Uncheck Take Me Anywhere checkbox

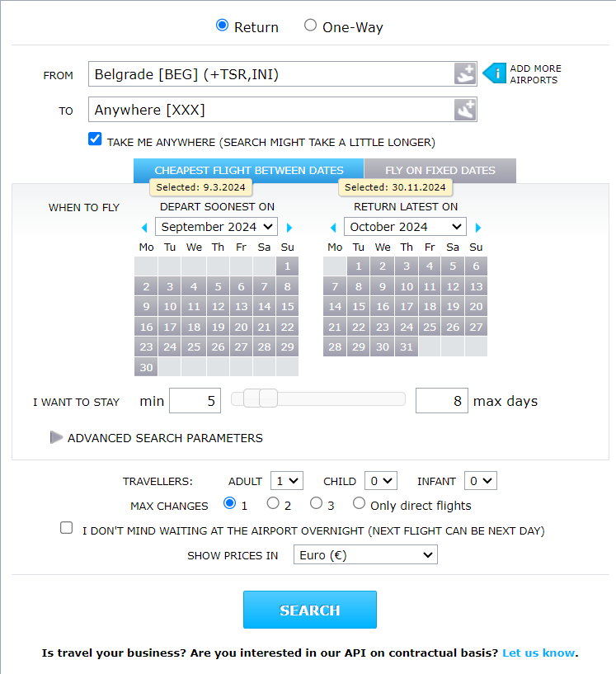(95, 139)
